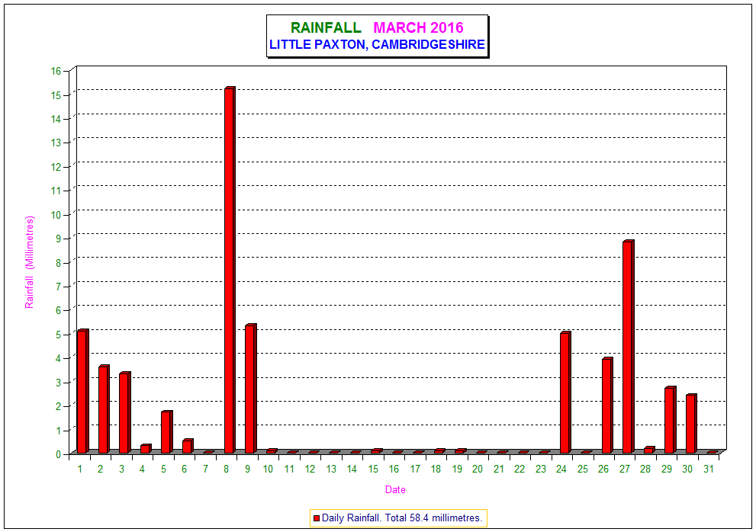Click the 'MARCH 2016' title text
Image resolution: width=756 pixels, height=532 pixels.
(x=419, y=27)
